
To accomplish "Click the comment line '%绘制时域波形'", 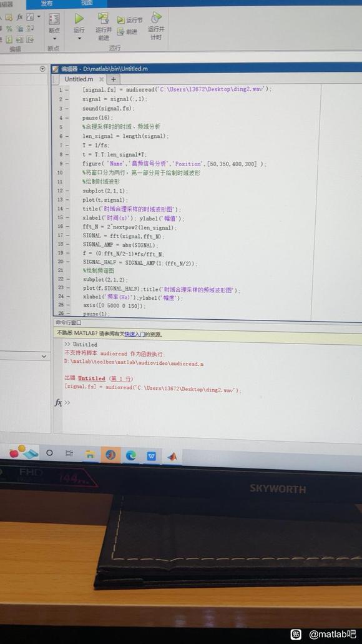I will 101,182.
